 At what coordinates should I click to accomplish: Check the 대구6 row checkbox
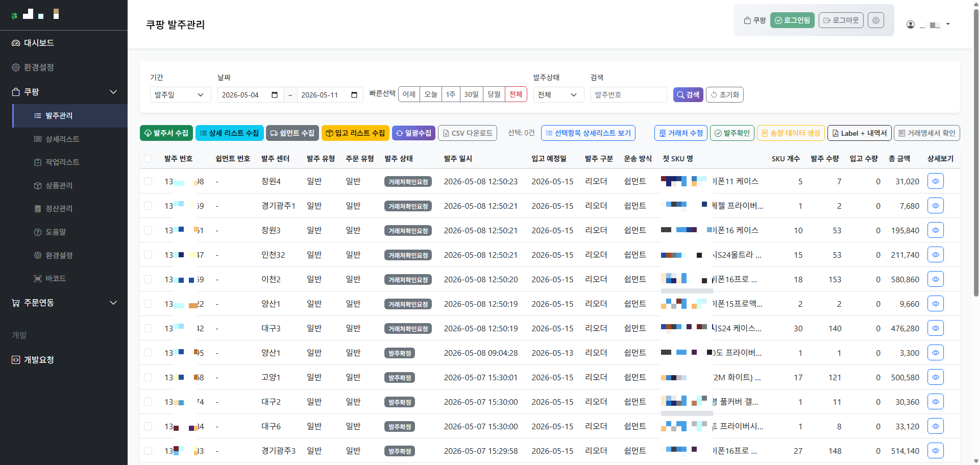pyautogui.click(x=148, y=426)
